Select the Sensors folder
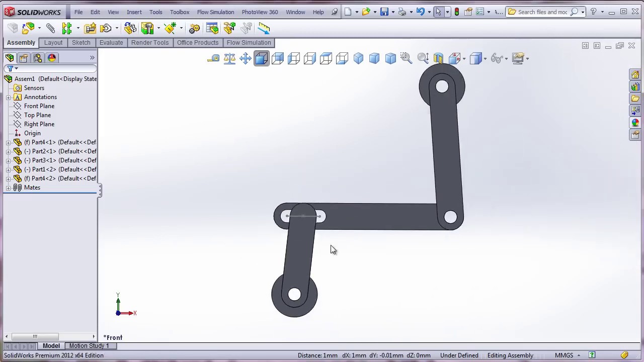The height and width of the screenshot is (362, 644). [34, 88]
